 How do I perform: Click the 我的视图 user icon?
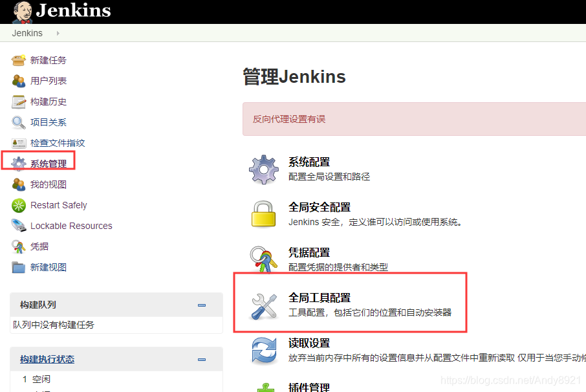(18, 184)
